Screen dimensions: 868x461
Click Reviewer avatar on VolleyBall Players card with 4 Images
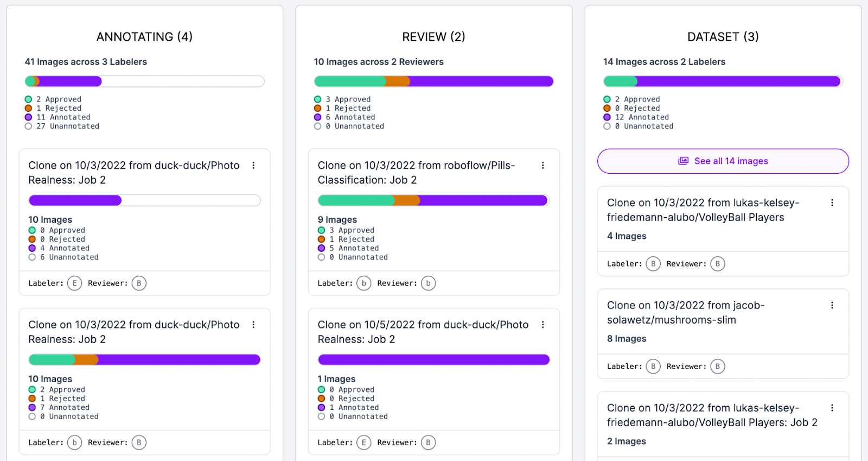pyautogui.click(x=718, y=264)
